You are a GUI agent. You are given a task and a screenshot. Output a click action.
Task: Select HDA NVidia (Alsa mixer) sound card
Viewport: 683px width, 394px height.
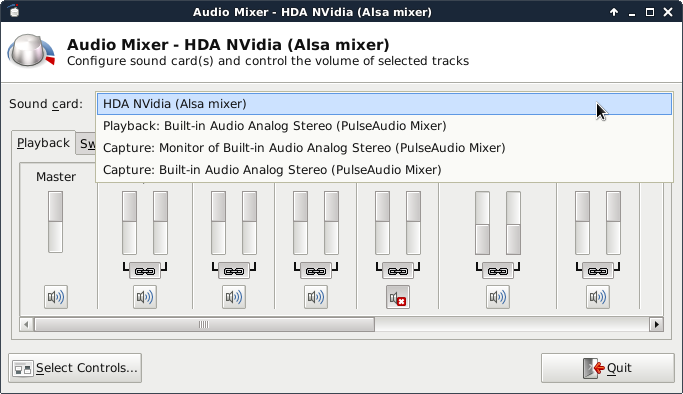coord(384,104)
